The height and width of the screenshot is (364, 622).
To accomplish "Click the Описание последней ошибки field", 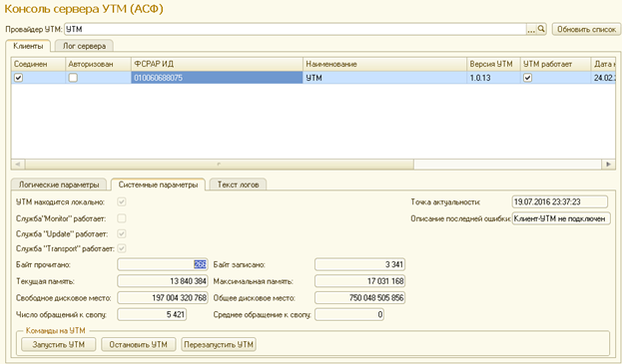I will (561, 218).
